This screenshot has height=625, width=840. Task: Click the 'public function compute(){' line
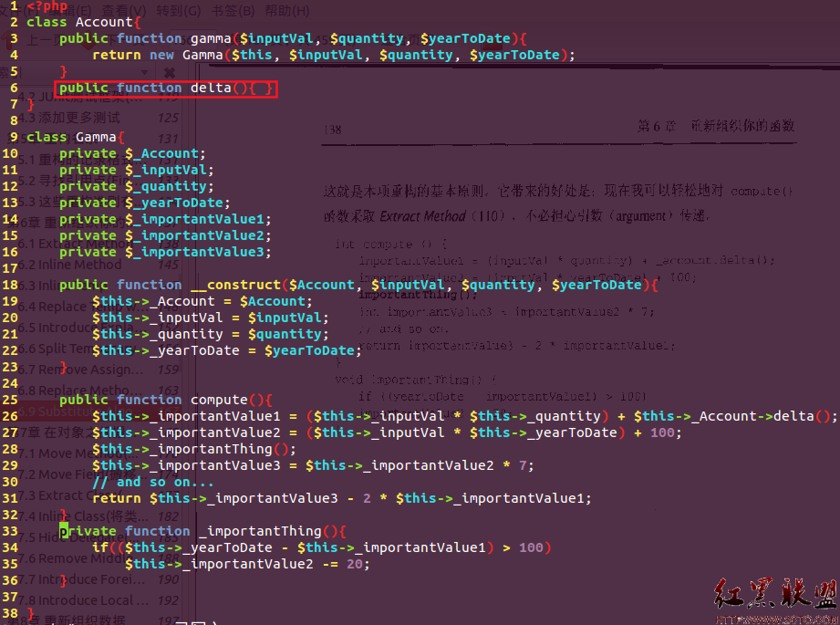point(166,400)
